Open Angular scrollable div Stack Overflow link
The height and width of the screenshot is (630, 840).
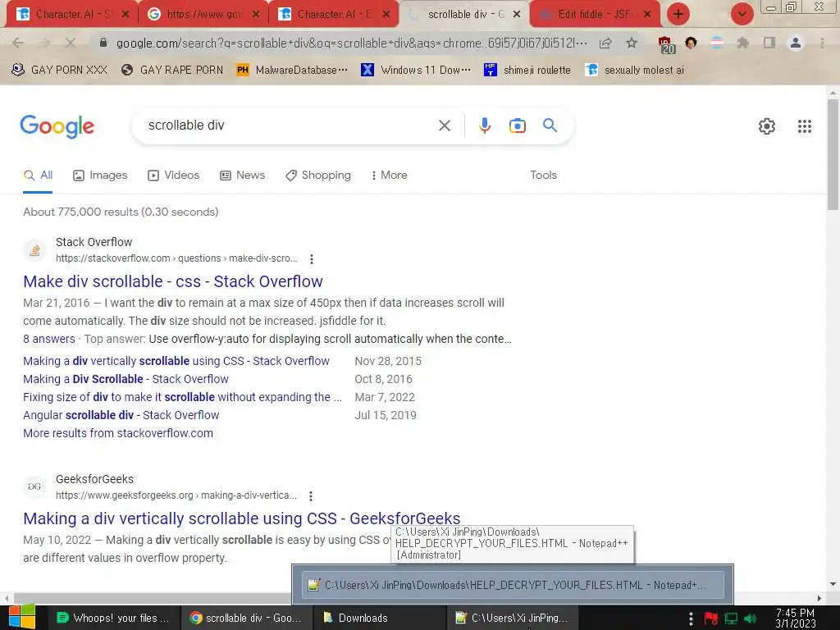point(121,415)
